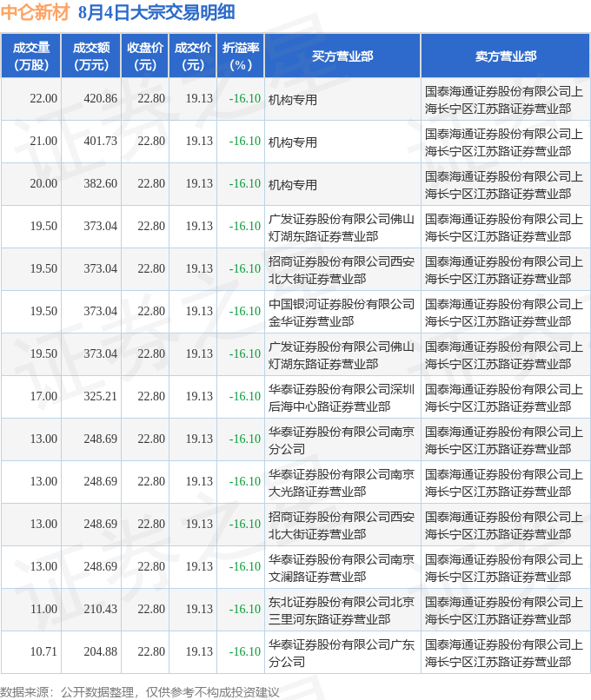Screen dimensions: 591x700
Task: Click the 中仑新材 stock name in title
Action: (x=35, y=12)
